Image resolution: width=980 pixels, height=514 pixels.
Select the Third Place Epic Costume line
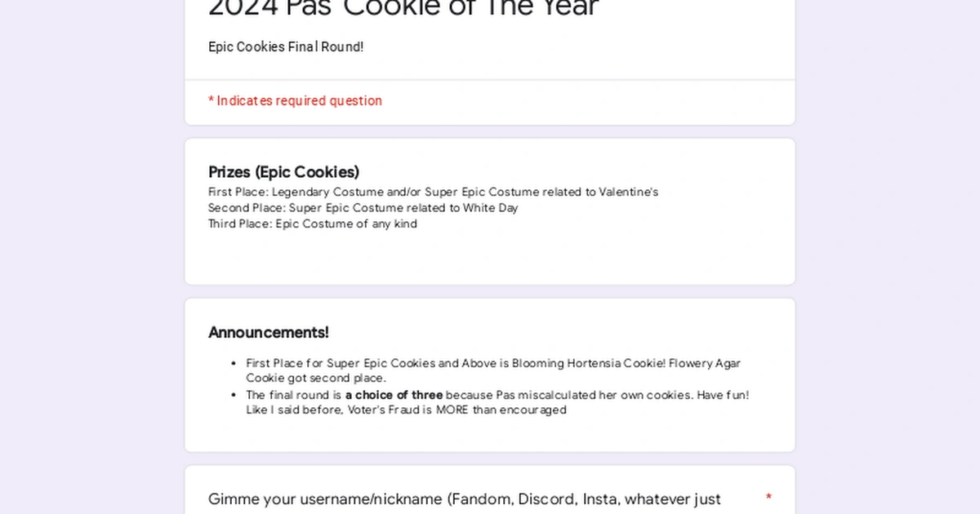[x=312, y=224]
